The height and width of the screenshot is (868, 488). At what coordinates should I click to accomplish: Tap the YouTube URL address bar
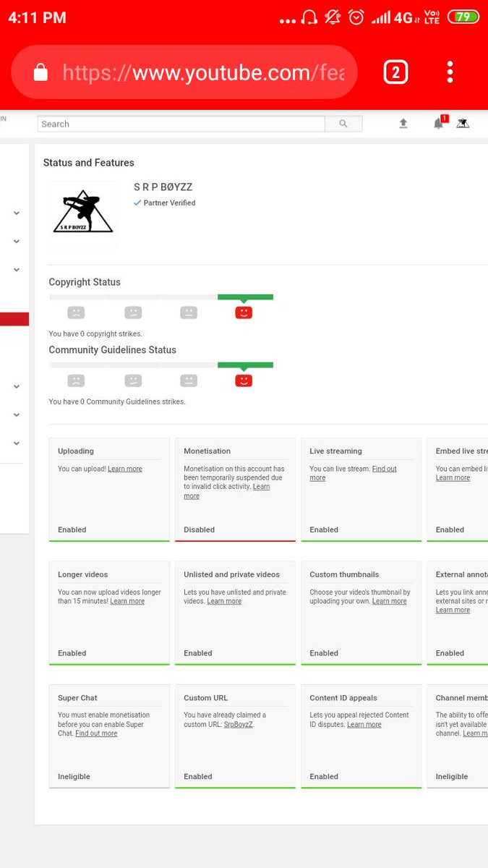184,72
